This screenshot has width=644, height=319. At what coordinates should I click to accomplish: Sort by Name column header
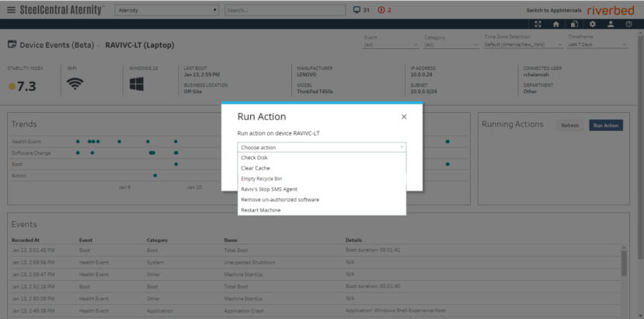click(231, 240)
